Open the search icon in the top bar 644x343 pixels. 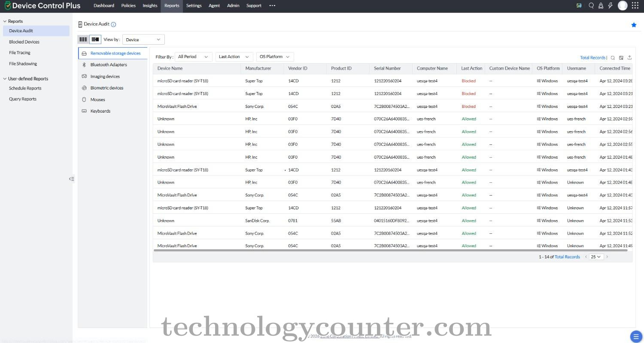[x=591, y=6]
